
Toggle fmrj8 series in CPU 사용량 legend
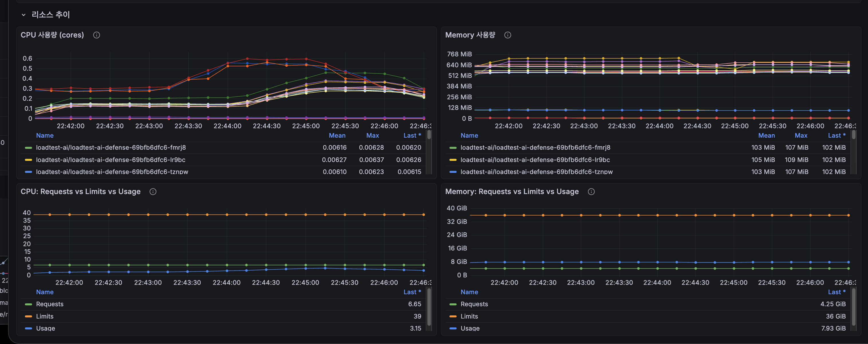[111, 148]
